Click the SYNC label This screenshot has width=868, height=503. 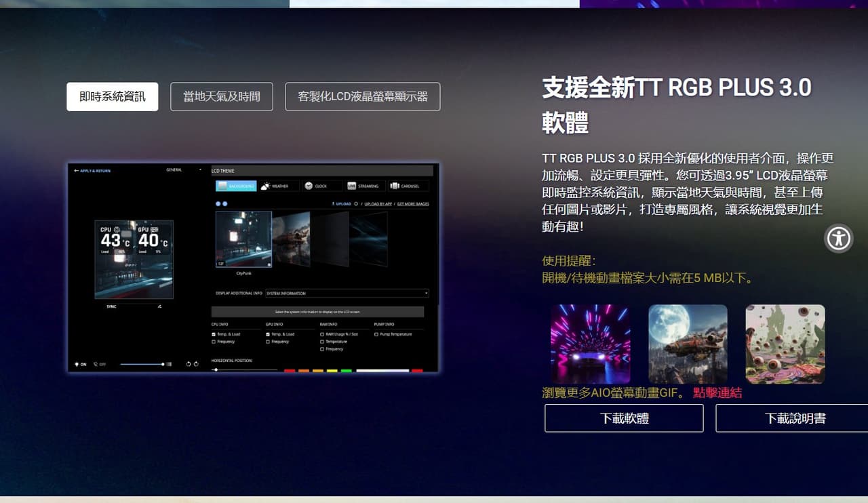click(111, 306)
